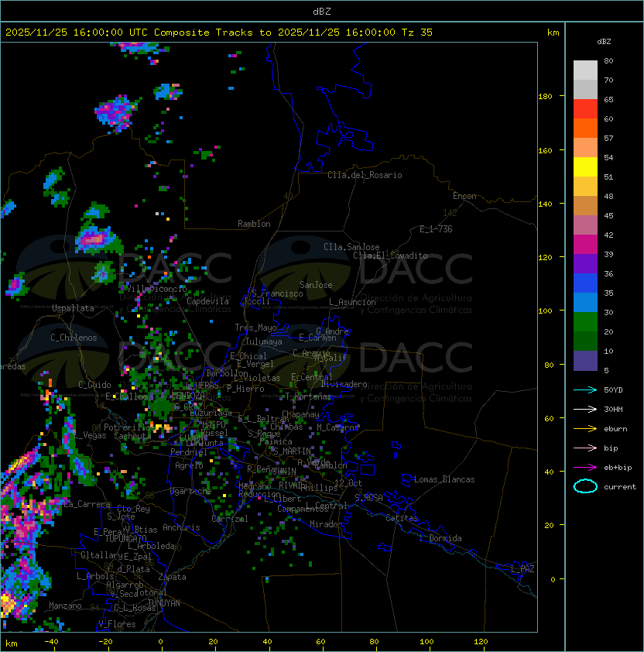Click the Carrizal label

click(230, 519)
